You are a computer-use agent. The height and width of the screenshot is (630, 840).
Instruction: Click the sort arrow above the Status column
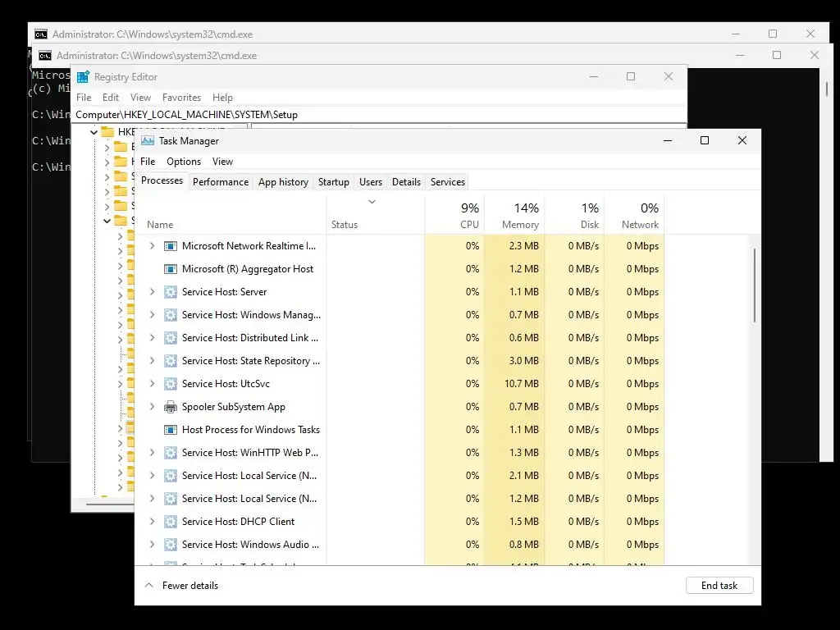[372, 202]
